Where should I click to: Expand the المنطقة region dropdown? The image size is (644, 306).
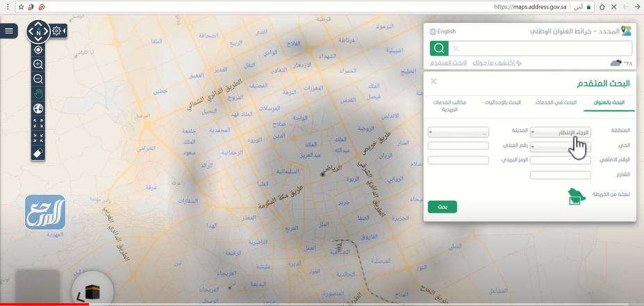pos(560,131)
